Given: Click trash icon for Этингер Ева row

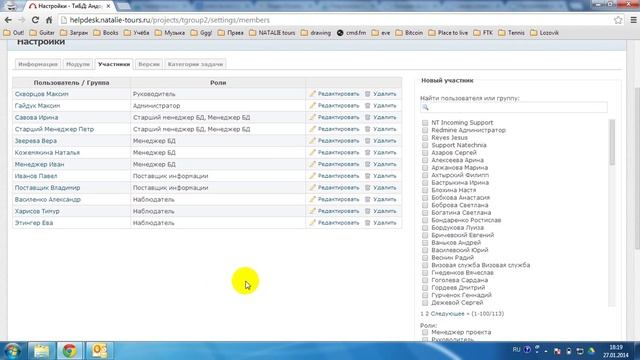Looking at the screenshot, I should pos(367,223).
